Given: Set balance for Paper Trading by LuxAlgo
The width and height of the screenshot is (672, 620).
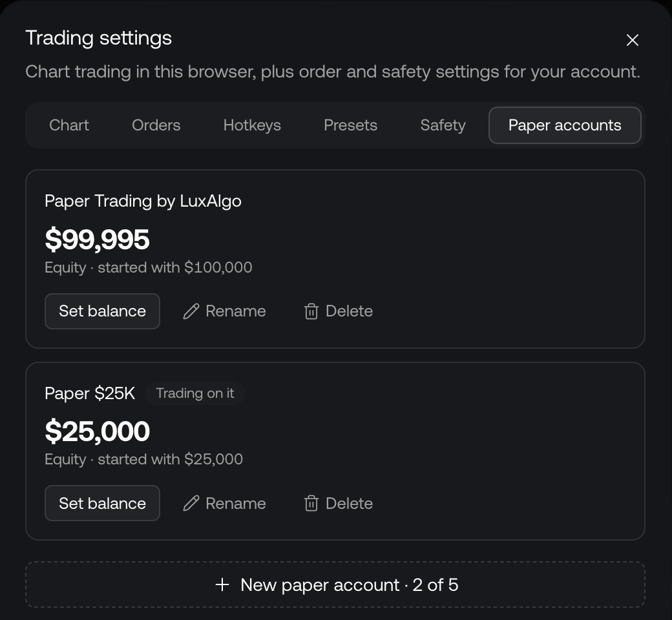Looking at the screenshot, I should (x=103, y=311).
